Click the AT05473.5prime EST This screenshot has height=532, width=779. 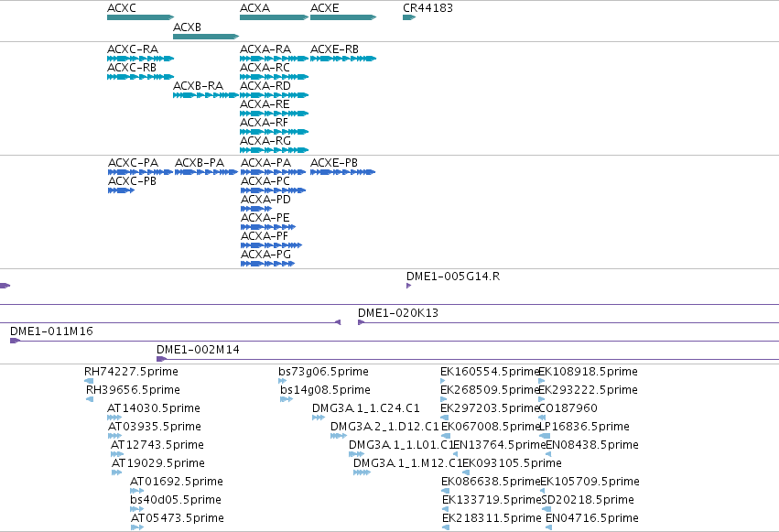coord(137,527)
